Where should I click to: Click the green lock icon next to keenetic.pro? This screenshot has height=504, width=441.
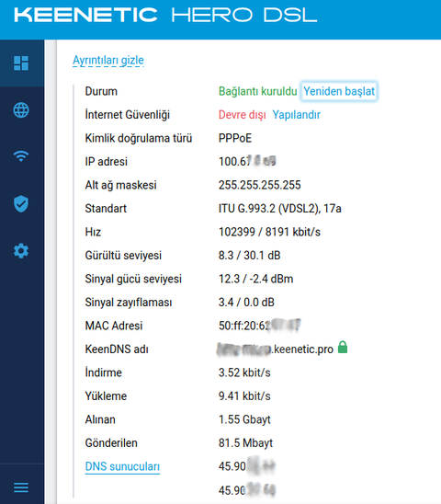tap(343, 347)
